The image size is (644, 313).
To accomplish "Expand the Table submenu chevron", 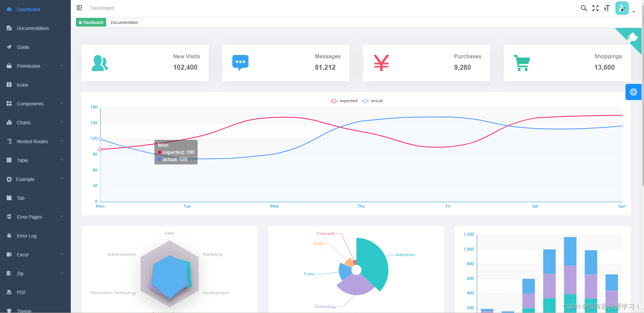I will click(62, 160).
